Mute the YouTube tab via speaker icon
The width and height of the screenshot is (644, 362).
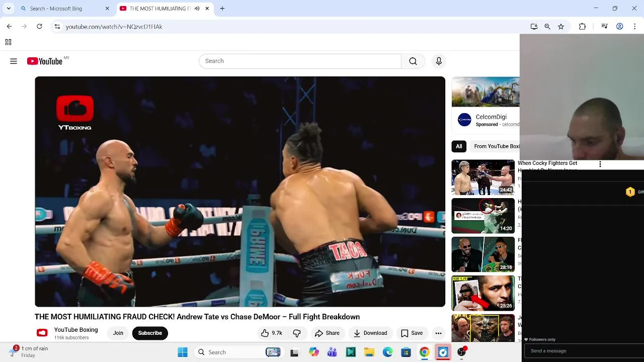tap(197, 9)
